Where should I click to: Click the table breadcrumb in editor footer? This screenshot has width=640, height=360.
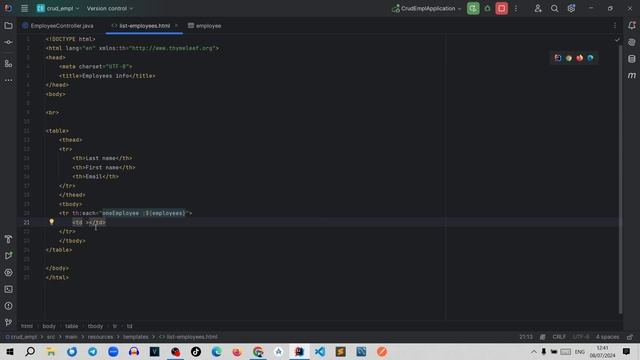point(71,326)
